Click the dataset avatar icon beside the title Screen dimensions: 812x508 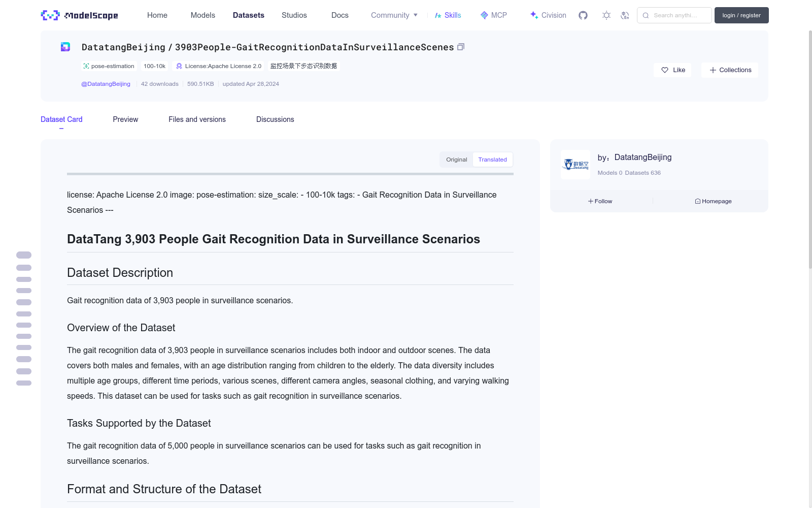pyautogui.click(x=65, y=47)
